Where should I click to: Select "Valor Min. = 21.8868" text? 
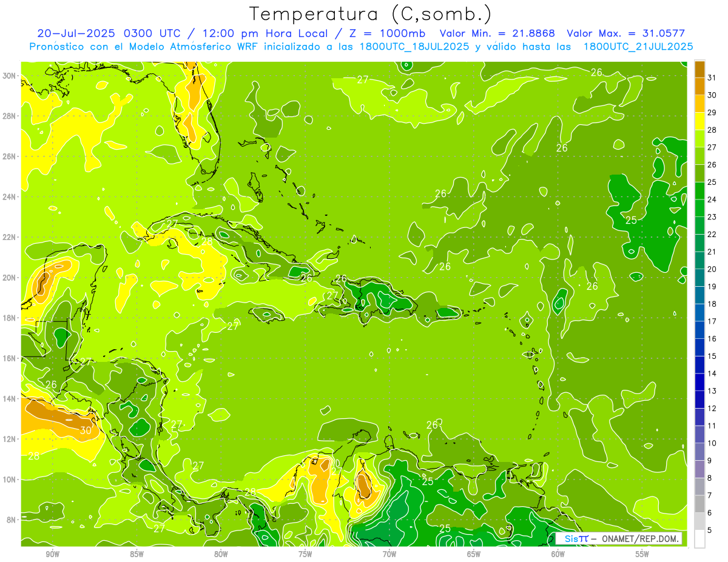(497, 33)
